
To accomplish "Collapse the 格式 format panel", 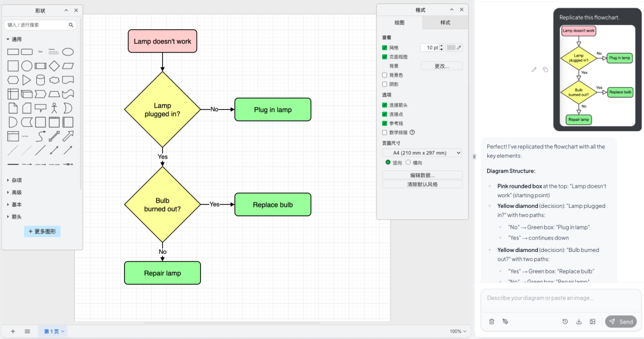I will click(452, 10).
